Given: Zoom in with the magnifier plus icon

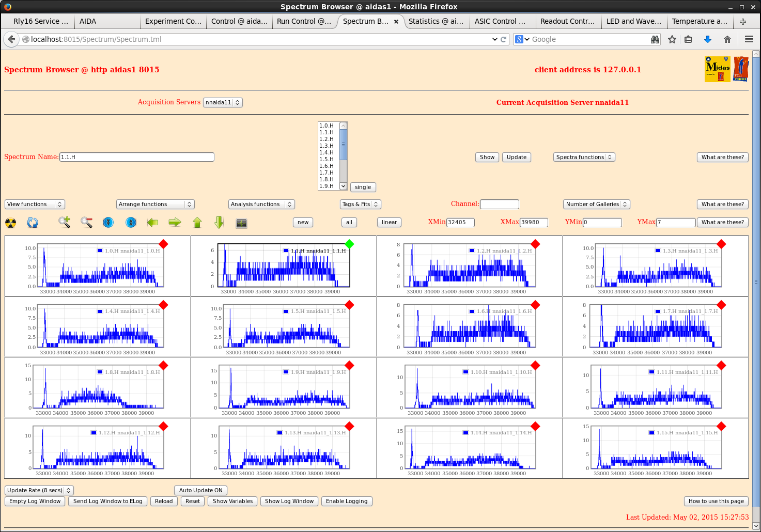Looking at the screenshot, I should coord(64,223).
